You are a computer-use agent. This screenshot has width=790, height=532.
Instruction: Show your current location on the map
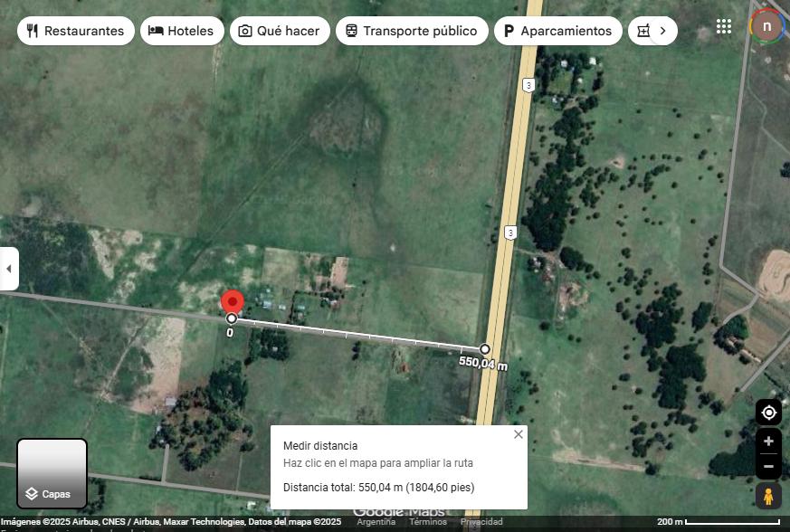769,413
